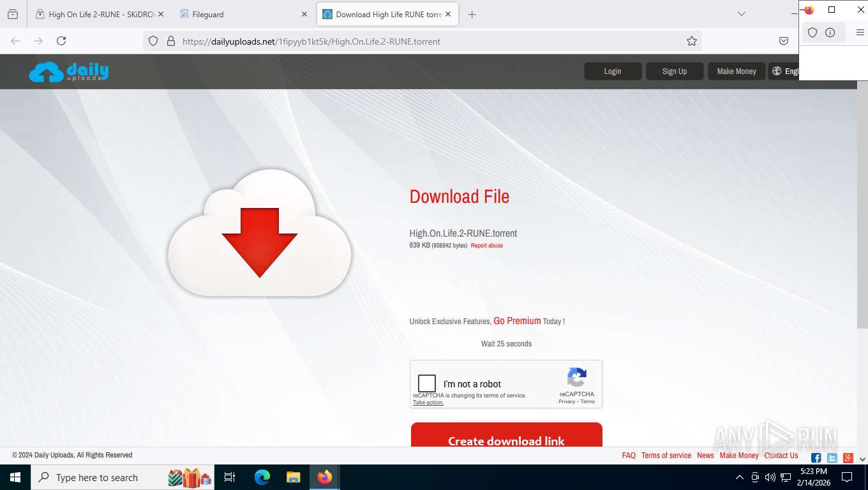Open the notification center icon
Screen dimensions: 868x490
click(847, 477)
